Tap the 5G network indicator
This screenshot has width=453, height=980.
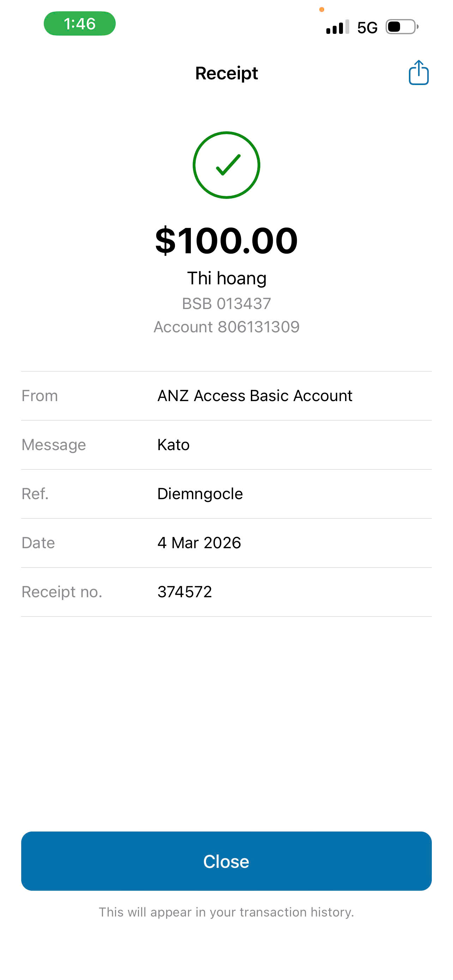[x=367, y=28]
